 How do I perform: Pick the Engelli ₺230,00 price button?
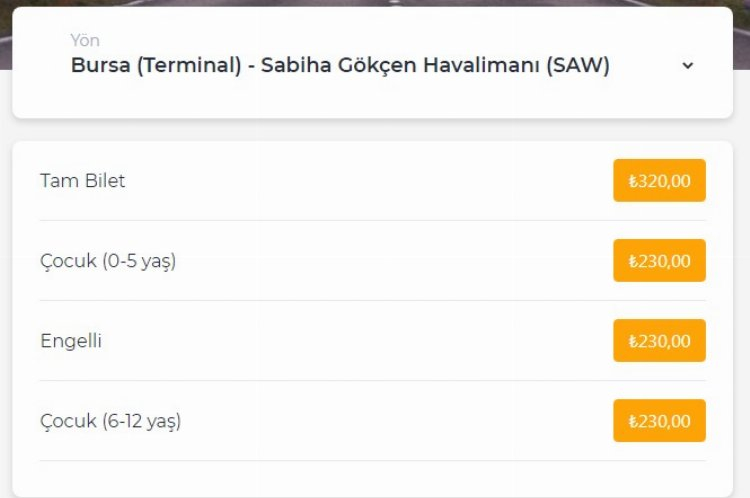point(659,341)
